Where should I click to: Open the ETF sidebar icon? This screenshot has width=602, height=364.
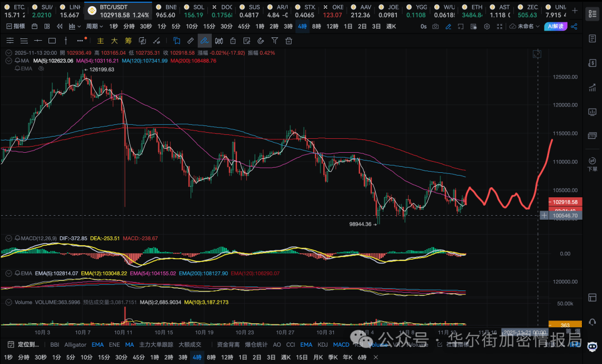click(592, 135)
